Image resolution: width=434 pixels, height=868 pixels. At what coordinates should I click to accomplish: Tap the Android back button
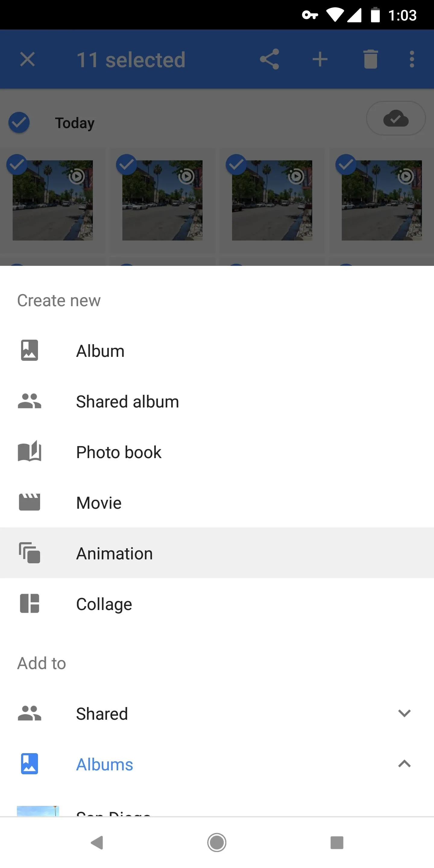97,843
